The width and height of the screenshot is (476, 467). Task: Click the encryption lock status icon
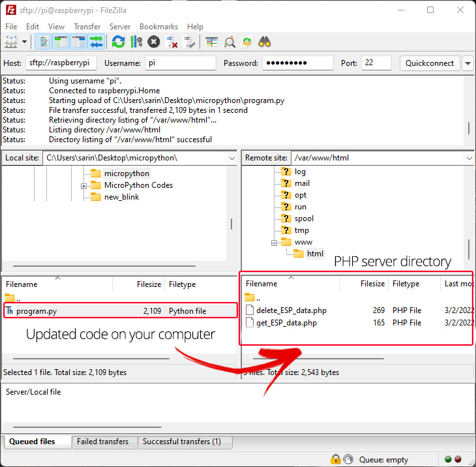[335, 459]
